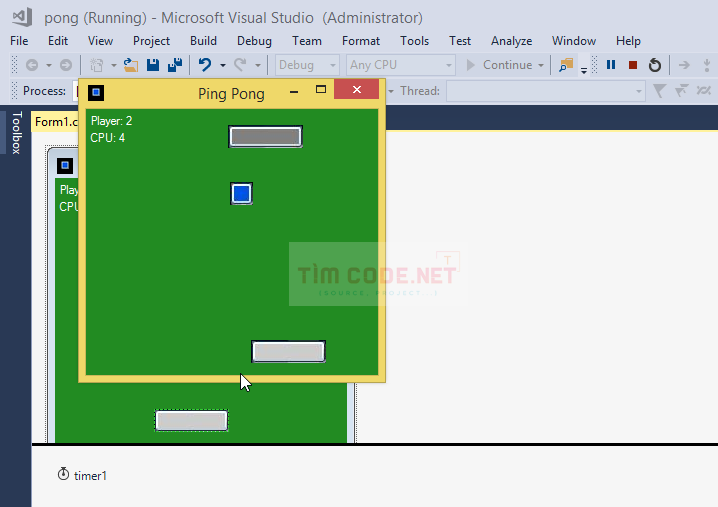Save the current file with the disk icon
This screenshot has width=718, height=507.
tap(153, 65)
